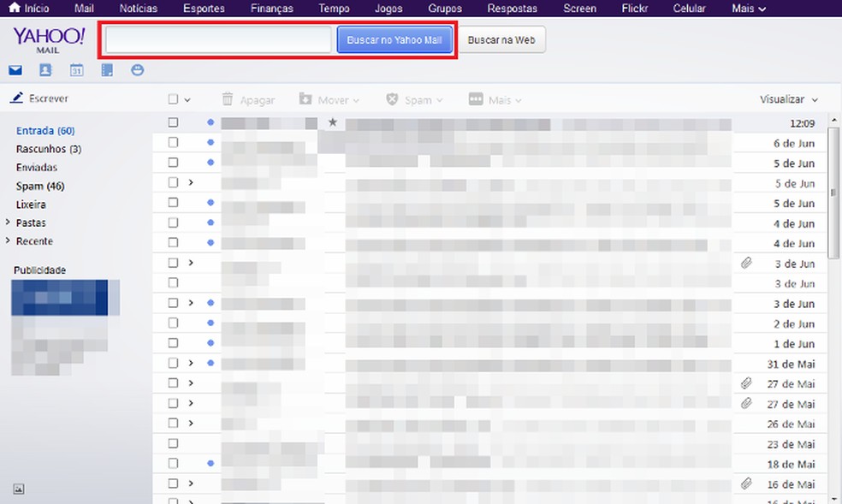
Task: Expand the Pastas folder tree
Action: [8, 222]
